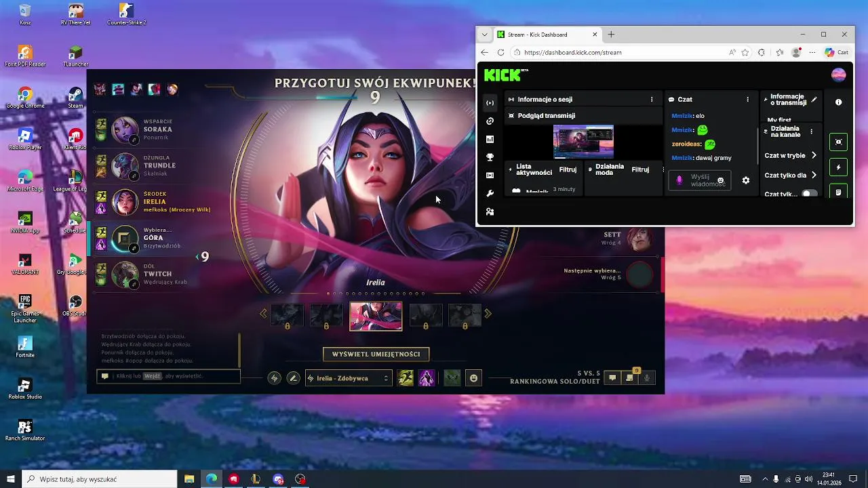Change the first summoner spell (yellow)
The image size is (868, 488).
coord(406,378)
